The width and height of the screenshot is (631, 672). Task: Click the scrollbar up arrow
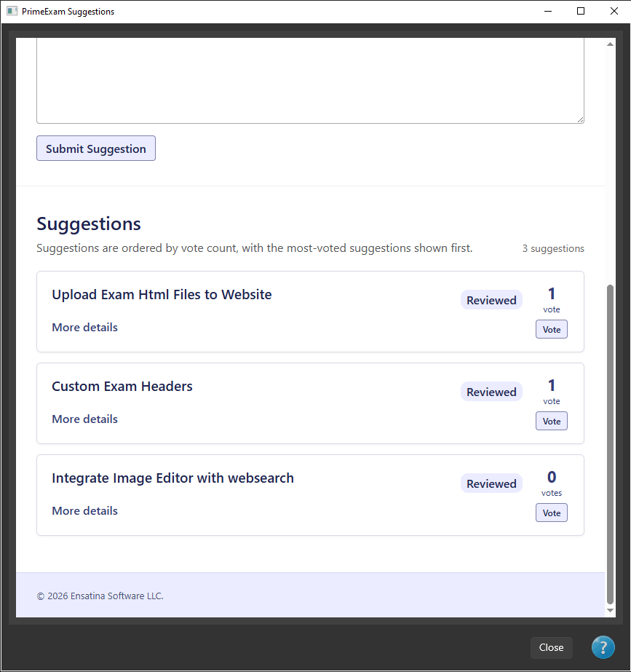(610, 44)
